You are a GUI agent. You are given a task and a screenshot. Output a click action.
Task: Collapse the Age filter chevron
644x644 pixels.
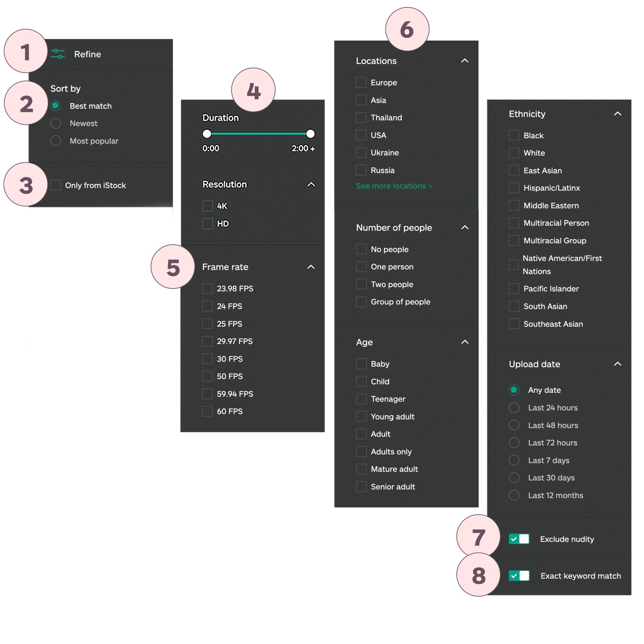[x=465, y=342]
